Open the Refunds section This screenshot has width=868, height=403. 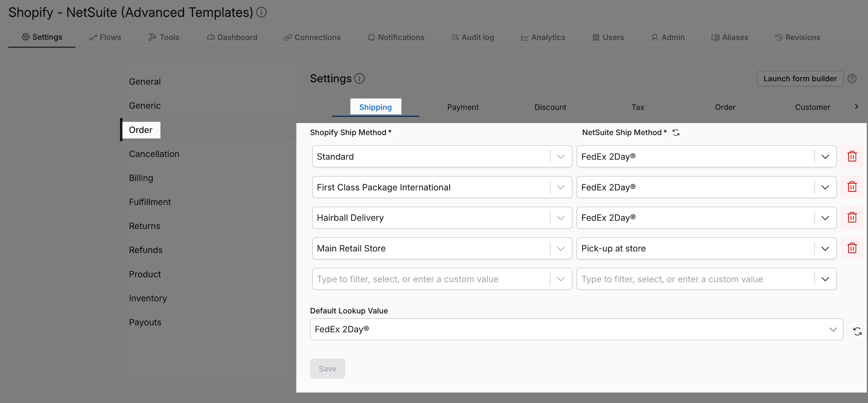(146, 249)
